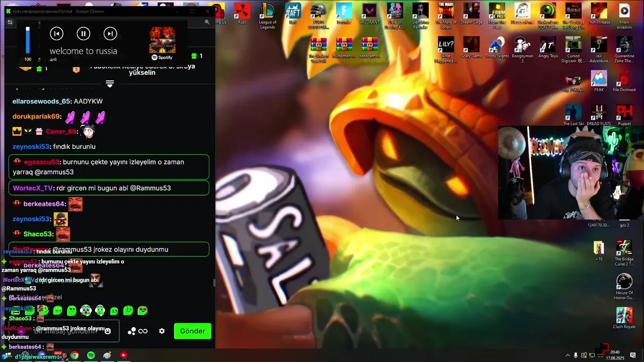Open Angry Toys desktop shortcut

(548, 48)
